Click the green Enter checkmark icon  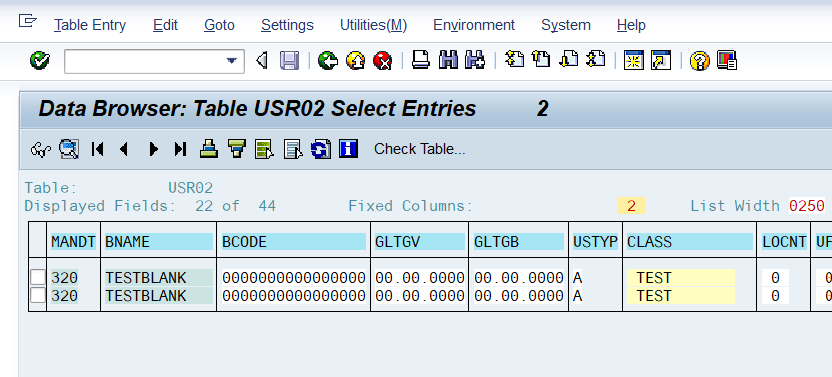pos(40,61)
